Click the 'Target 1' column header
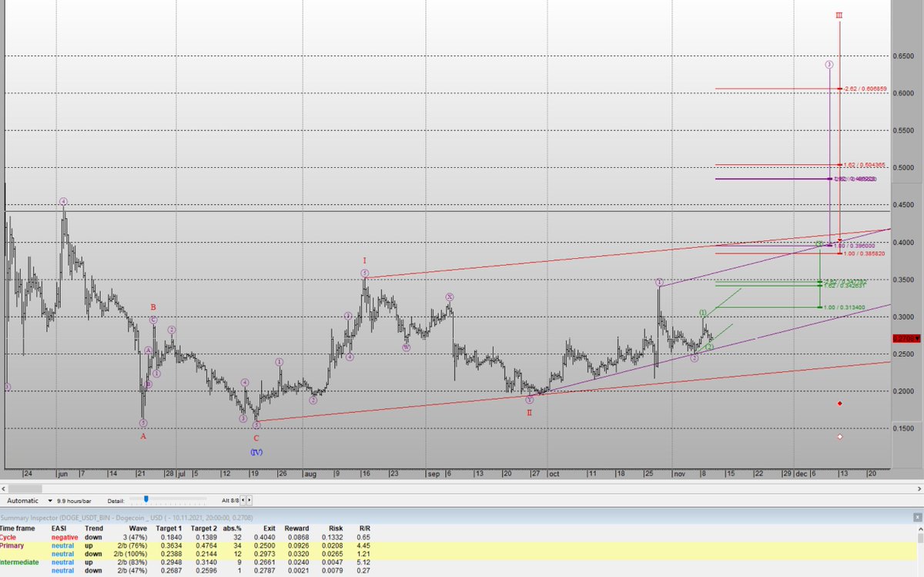Viewport: 924px width, 577px height. (169, 528)
